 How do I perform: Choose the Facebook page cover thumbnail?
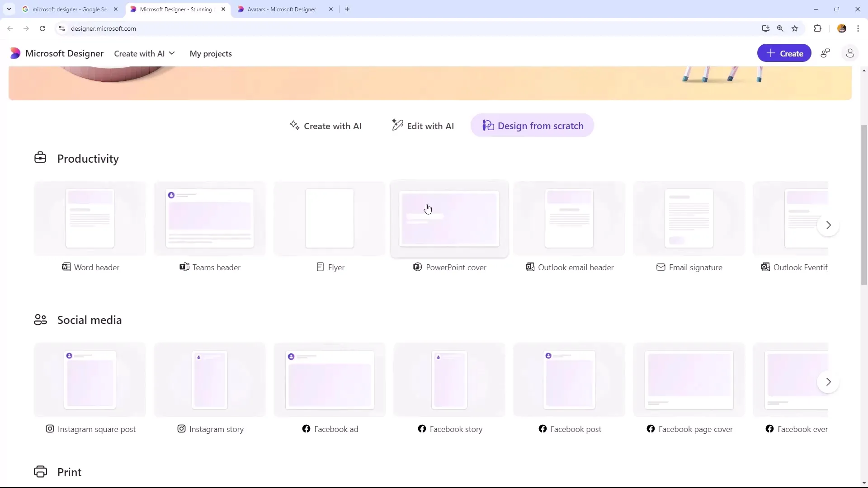689,380
